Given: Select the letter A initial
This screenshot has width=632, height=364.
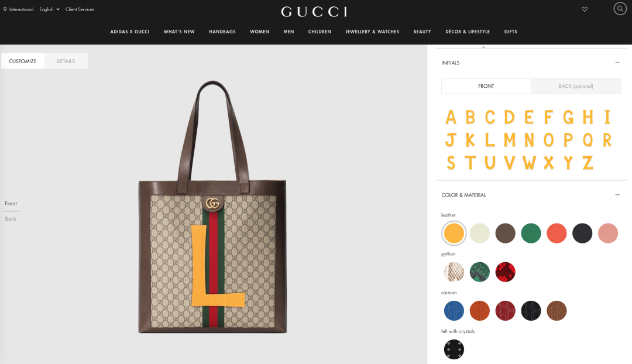Looking at the screenshot, I should coord(451,118).
